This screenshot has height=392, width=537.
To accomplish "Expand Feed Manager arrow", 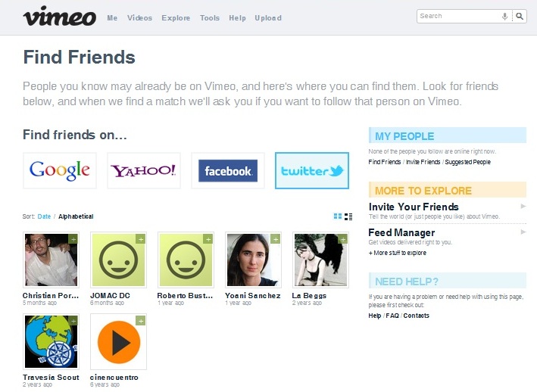I will click(523, 232).
